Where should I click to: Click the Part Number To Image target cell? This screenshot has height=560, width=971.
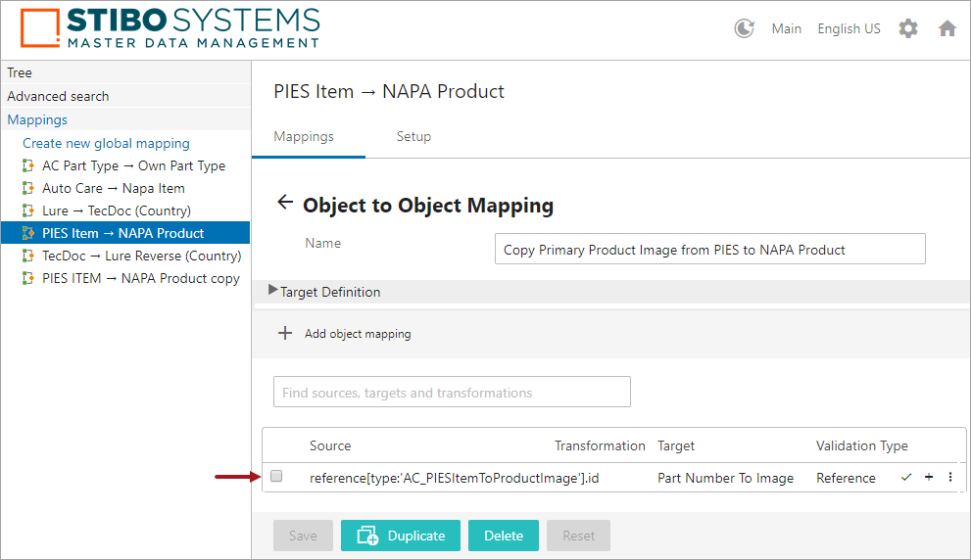(725, 478)
